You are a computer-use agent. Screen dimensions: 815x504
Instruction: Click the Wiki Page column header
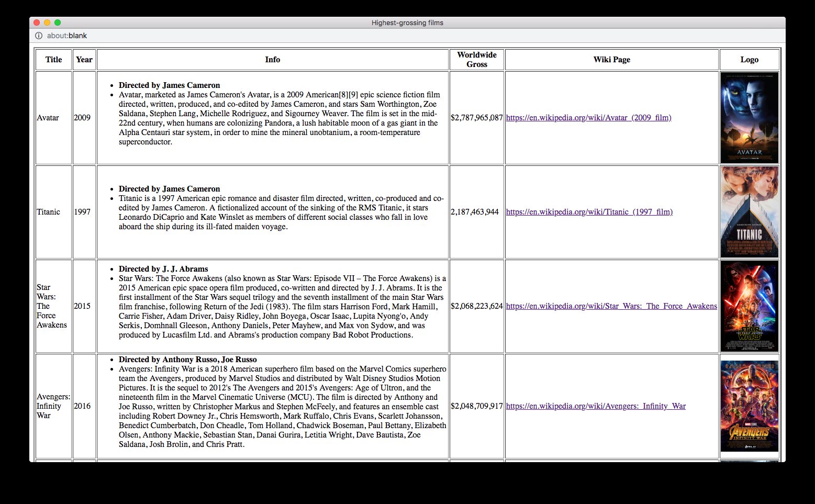(612, 60)
